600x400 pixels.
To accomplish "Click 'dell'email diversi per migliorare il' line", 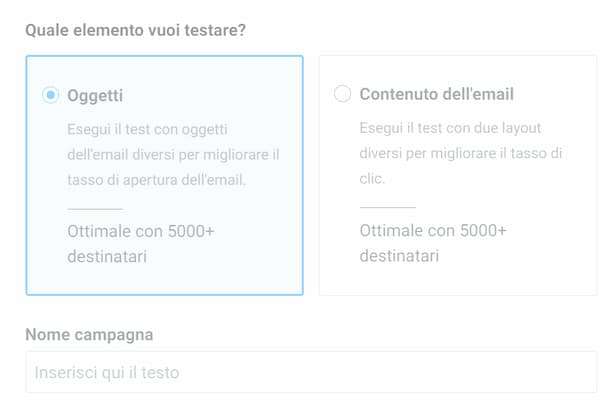I will click(173, 155).
